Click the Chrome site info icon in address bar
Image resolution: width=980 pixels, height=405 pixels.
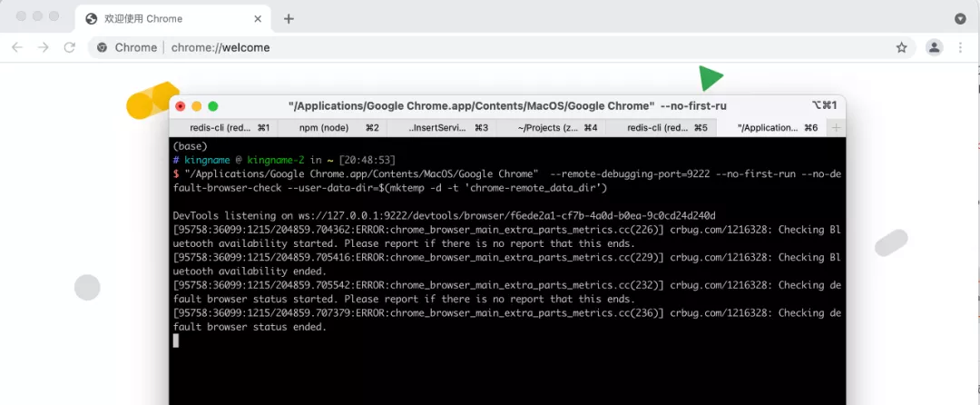102,47
